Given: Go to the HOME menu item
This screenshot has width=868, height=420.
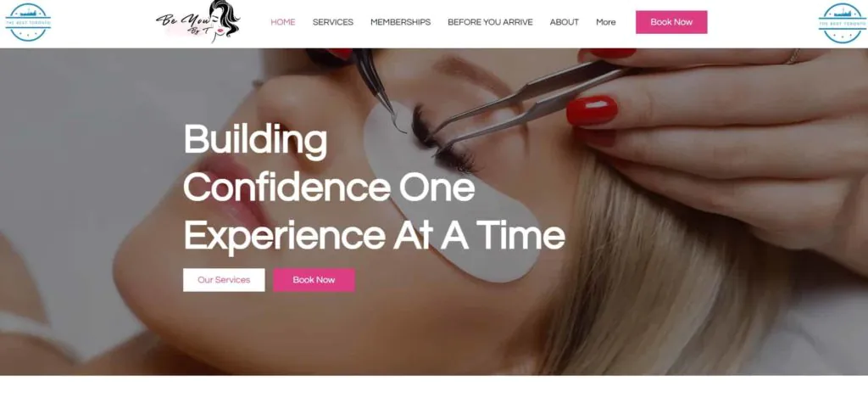Looking at the screenshot, I should click(x=283, y=22).
